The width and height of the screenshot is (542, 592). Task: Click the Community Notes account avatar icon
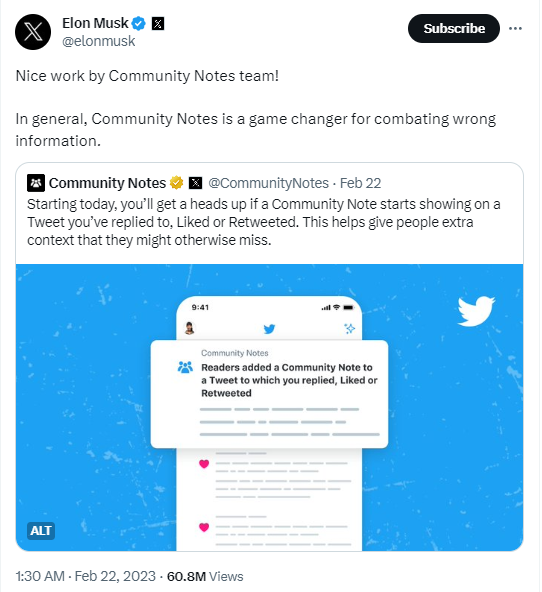click(36, 183)
